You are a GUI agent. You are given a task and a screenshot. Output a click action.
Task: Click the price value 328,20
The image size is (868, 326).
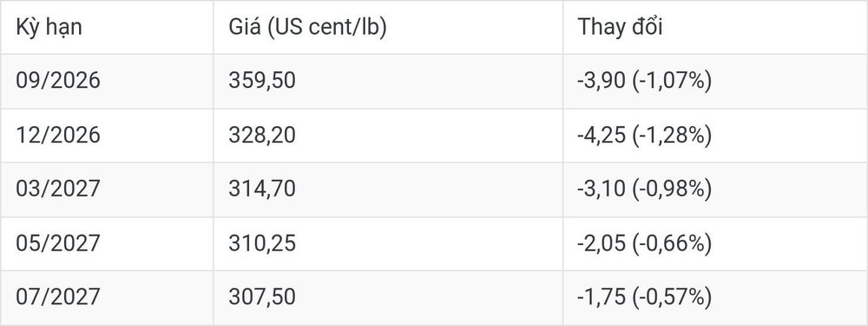click(262, 136)
